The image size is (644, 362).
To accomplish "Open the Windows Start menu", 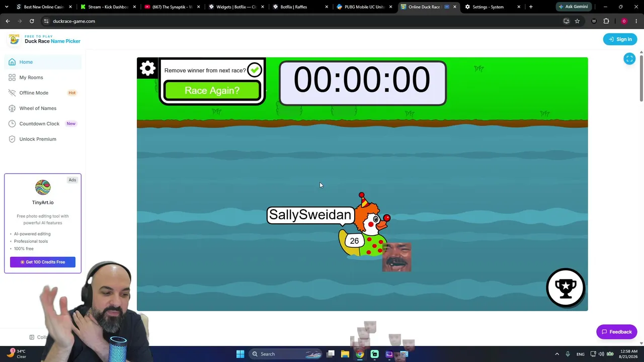I will tap(240, 354).
